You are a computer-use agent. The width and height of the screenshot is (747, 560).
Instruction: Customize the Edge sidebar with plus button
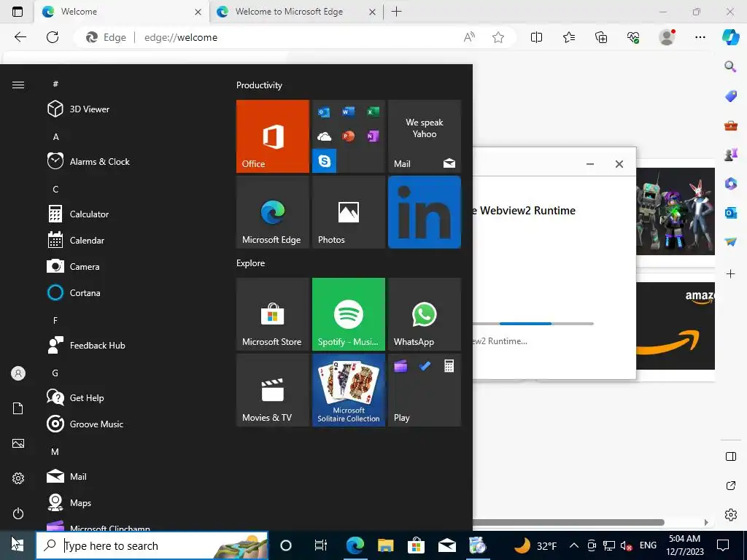pos(730,274)
